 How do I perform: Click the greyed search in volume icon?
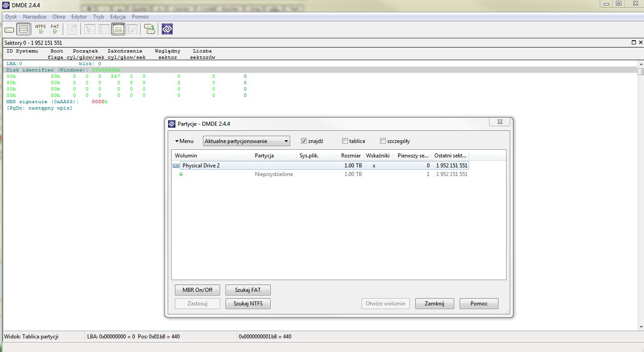pyautogui.click(x=132, y=29)
